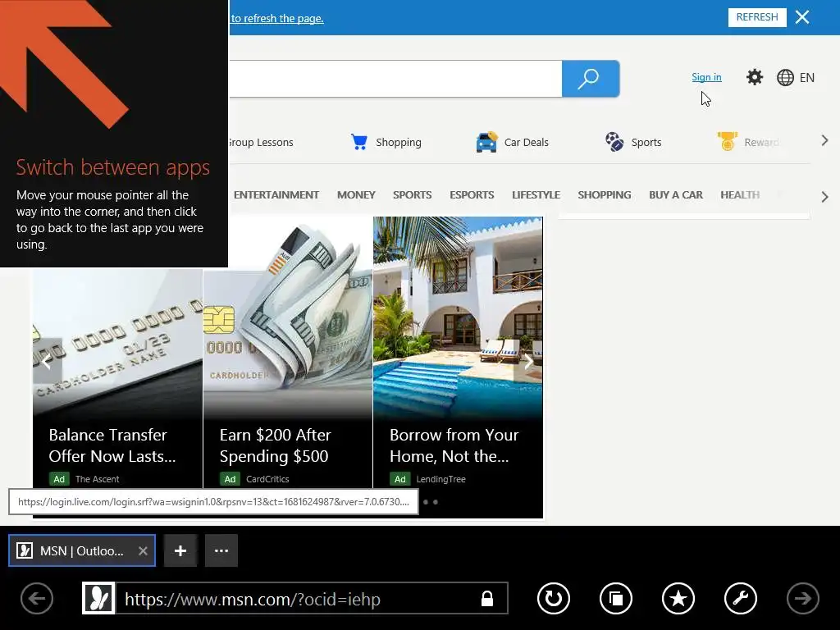Open Balance Transfer Offer ad card
The image size is (840, 630).
tap(118, 378)
